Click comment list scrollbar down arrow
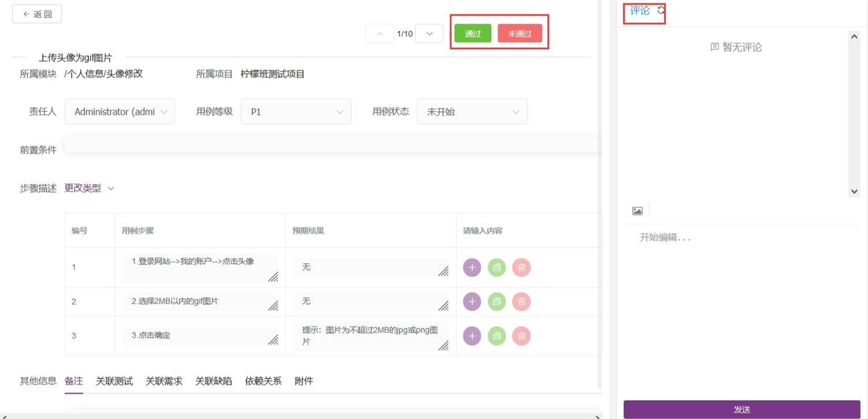868x419 pixels. (854, 191)
